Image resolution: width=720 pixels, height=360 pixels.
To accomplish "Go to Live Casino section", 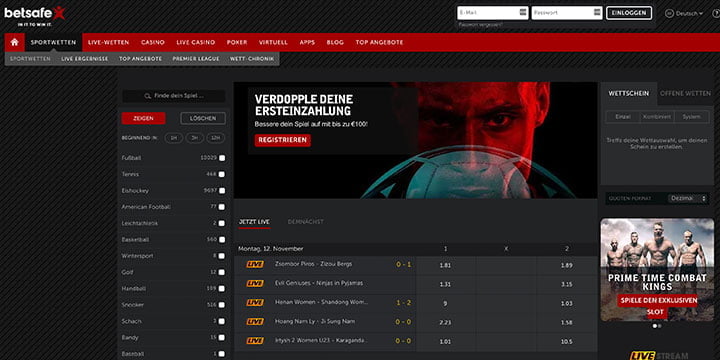I will [x=196, y=42].
